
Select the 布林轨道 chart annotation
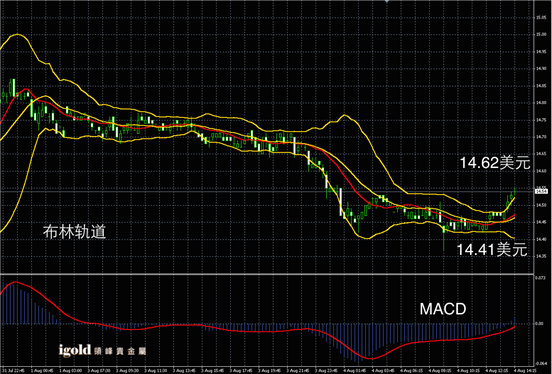(x=74, y=232)
